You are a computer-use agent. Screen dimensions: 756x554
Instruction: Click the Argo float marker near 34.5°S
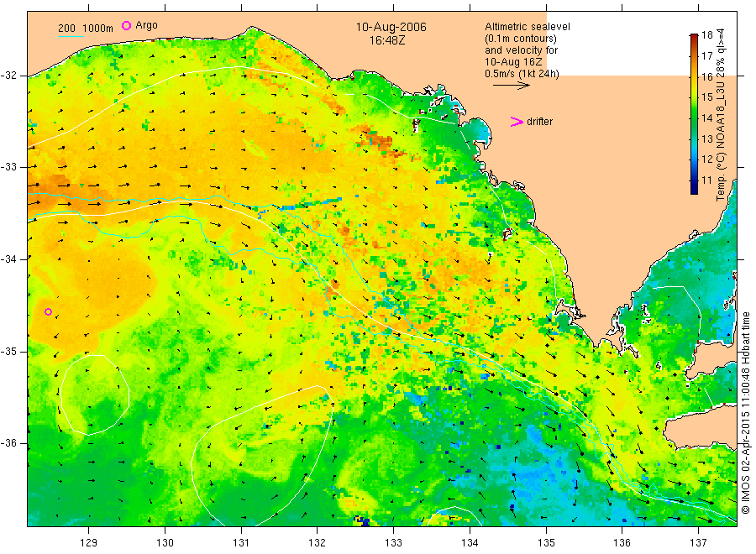[x=48, y=311]
